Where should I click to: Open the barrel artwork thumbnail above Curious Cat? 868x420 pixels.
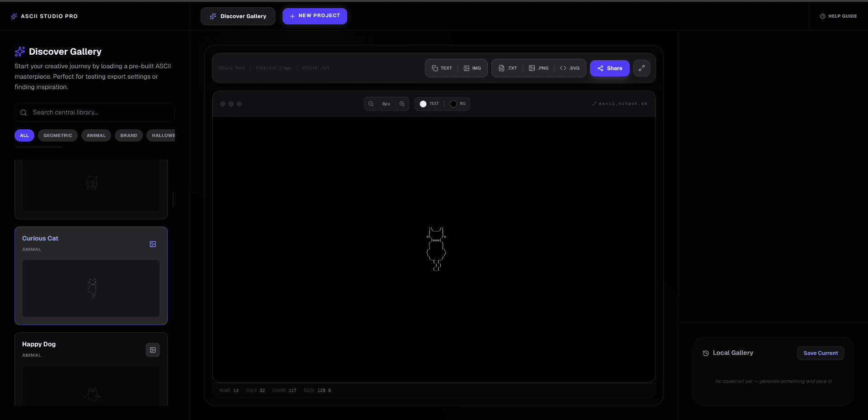pos(91,185)
